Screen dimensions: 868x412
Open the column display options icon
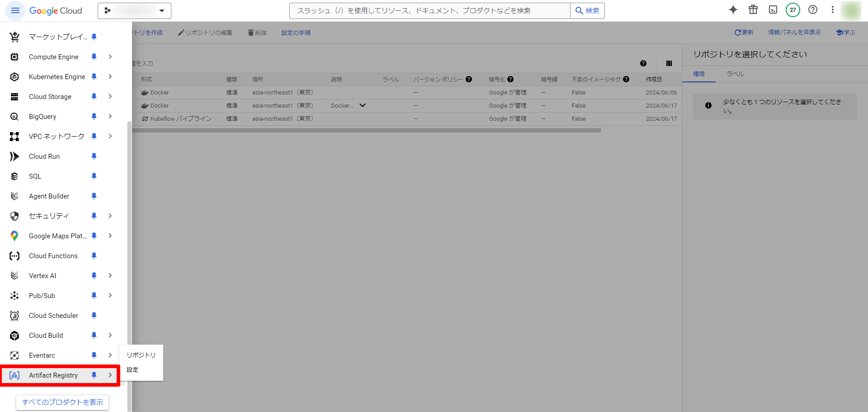[x=669, y=63]
